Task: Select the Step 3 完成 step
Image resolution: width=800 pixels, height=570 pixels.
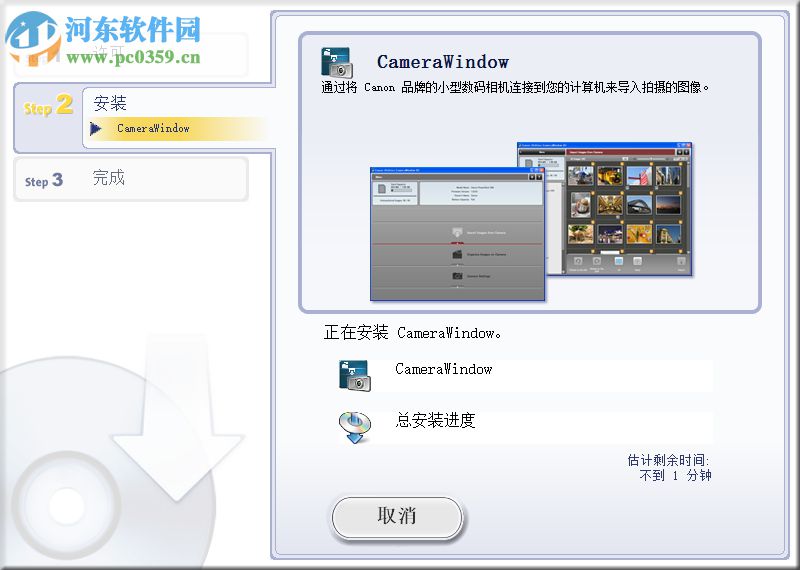Action: (x=130, y=179)
